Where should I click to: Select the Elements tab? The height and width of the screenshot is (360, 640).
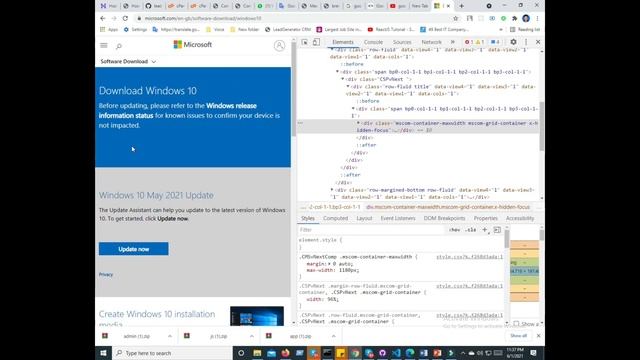click(343, 42)
